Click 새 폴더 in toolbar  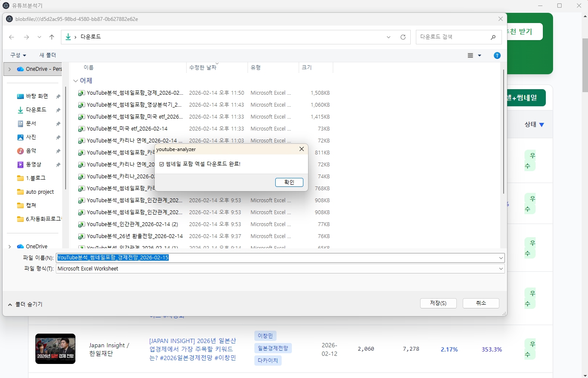pyautogui.click(x=48, y=55)
